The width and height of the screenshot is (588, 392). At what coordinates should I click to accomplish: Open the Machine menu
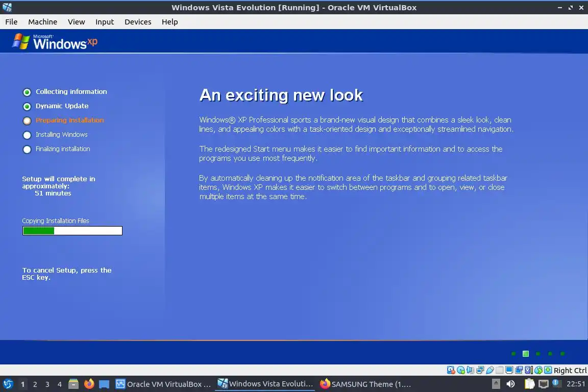pyautogui.click(x=42, y=22)
